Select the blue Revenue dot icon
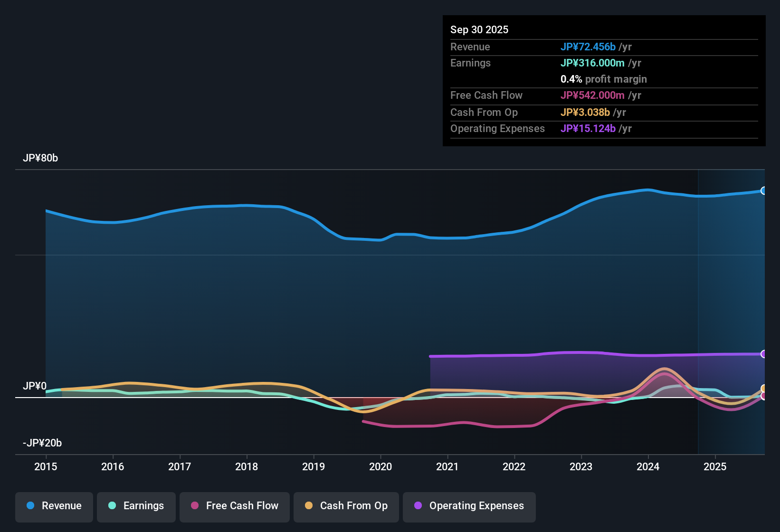 tap(30, 506)
